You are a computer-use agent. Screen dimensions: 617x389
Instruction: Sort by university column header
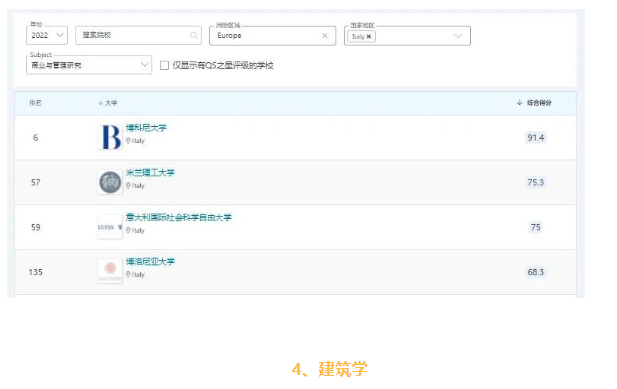[x=107, y=103]
